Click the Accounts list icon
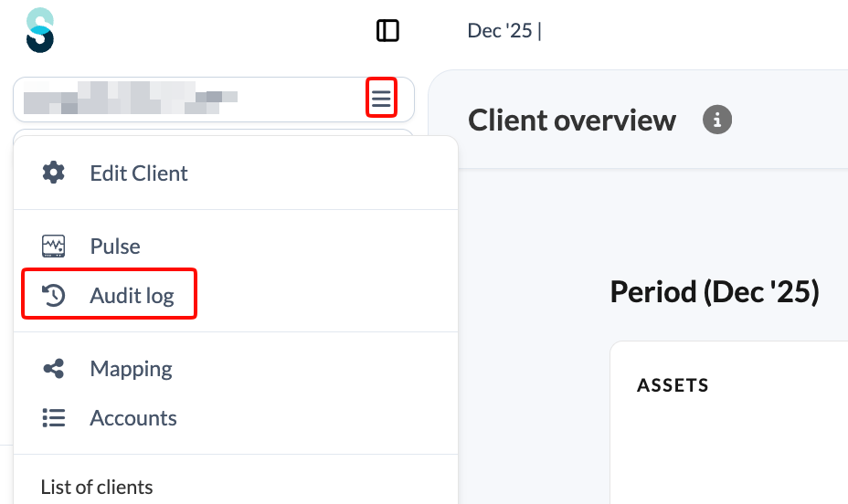Screen dimensions: 848x504 tap(54, 417)
